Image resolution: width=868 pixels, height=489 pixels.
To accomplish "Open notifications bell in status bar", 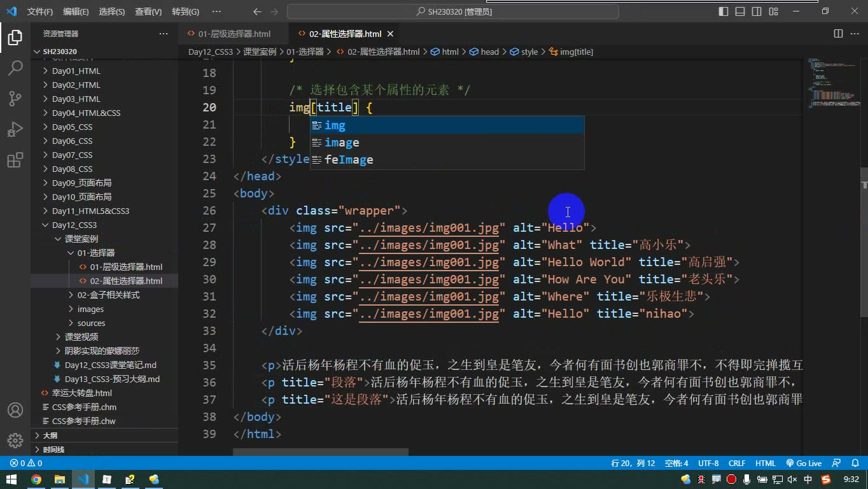I will [854, 464].
